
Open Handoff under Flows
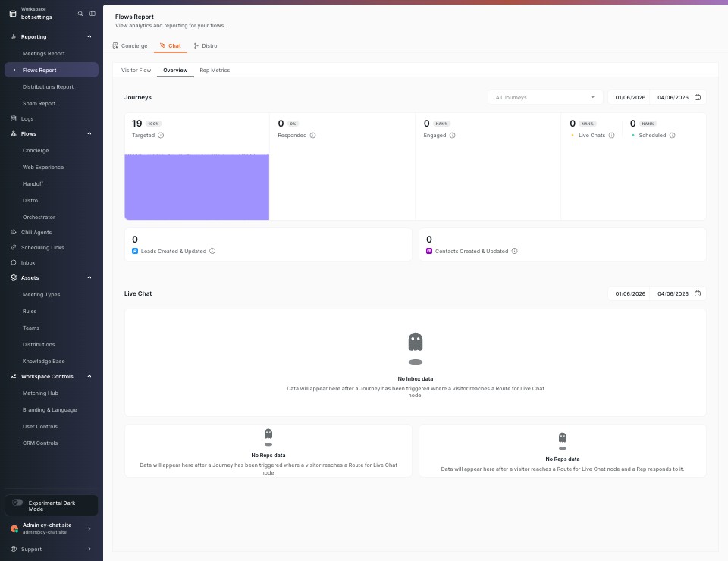(x=33, y=183)
